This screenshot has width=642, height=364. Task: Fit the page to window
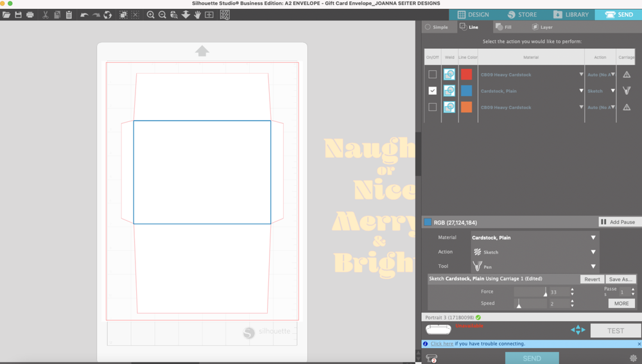tap(209, 15)
